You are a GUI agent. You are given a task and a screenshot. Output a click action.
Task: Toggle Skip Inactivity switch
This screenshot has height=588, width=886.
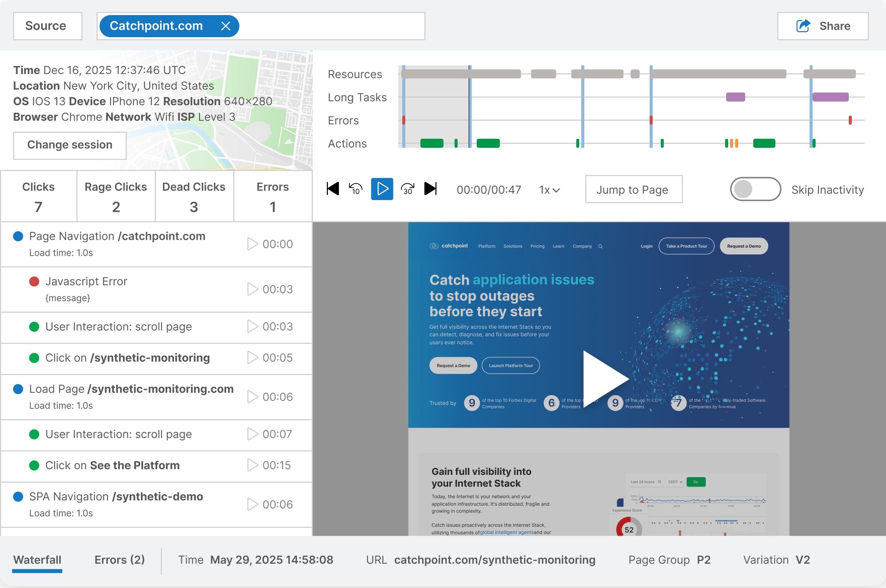click(x=755, y=189)
